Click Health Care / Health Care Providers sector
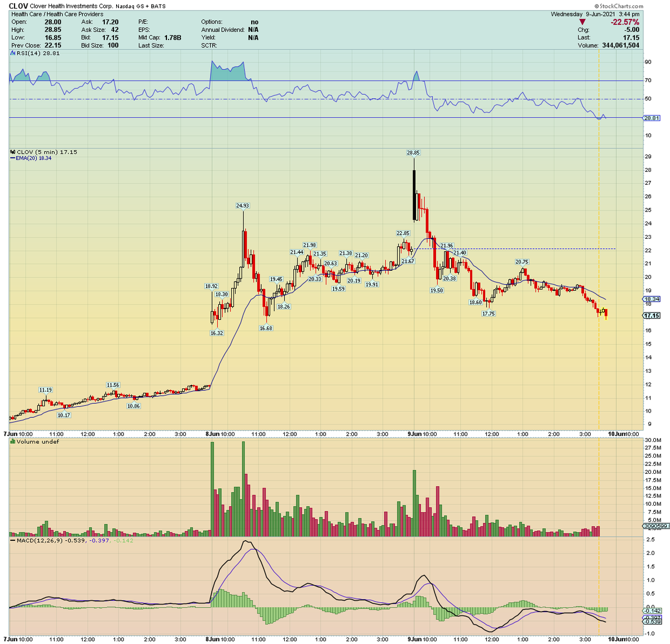This screenshot has width=670, height=644. (57, 14)
